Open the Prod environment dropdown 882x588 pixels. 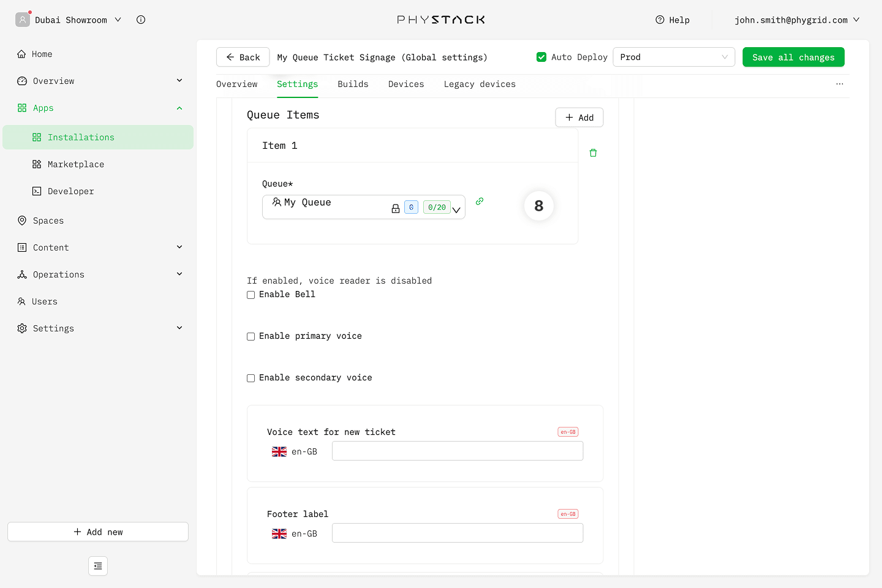pyautogui.click(x=674, y=57)
